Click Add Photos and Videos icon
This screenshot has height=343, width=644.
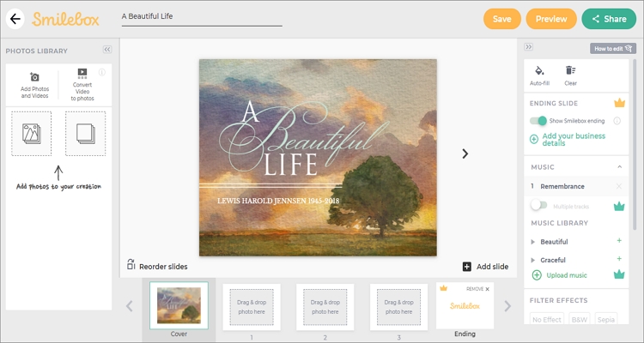pos(35,77)
